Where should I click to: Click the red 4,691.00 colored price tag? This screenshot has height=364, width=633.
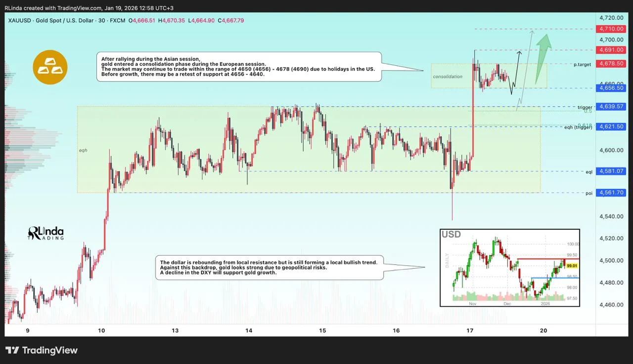[x=611, y=50]
